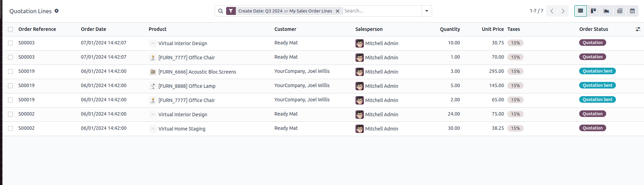Viewport: 644px width, 185px height.
Task: Open the Quotation Lines settings gear
Action: click(x=57, y=11)
